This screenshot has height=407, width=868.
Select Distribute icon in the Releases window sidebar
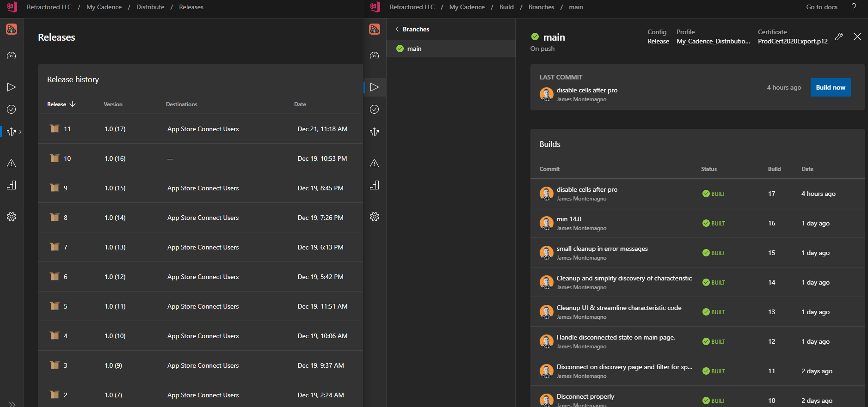pos(12,132)
